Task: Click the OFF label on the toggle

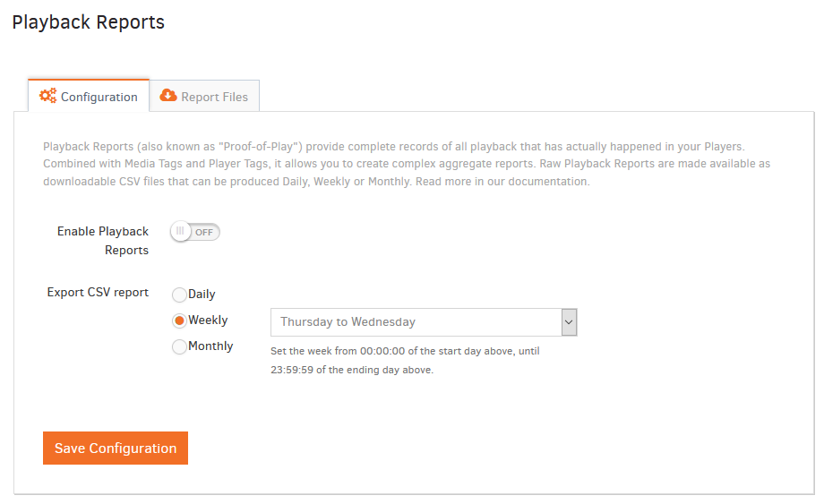Action: point(204,232)
